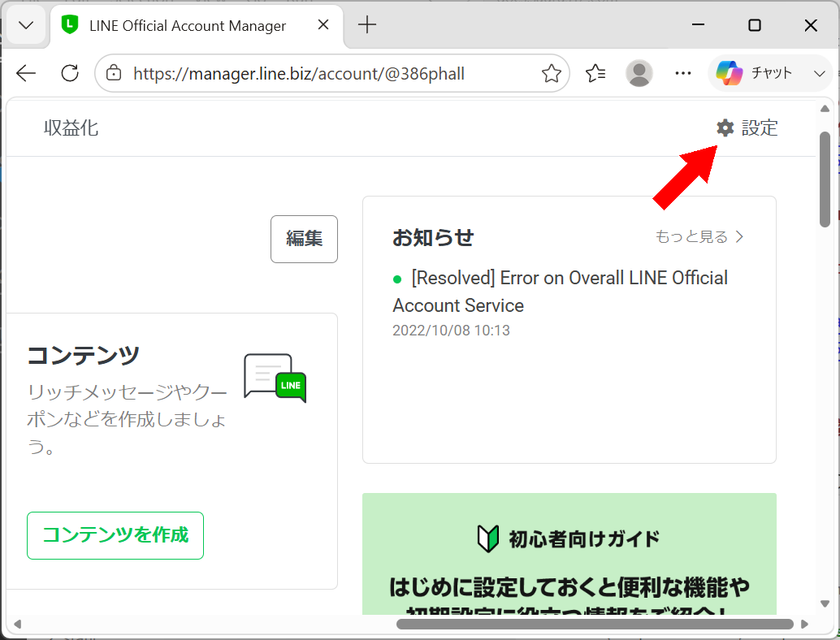Open the favorites list icon
Image resolution: width=840 pixels, height=640 pixels.
(595, 73)
